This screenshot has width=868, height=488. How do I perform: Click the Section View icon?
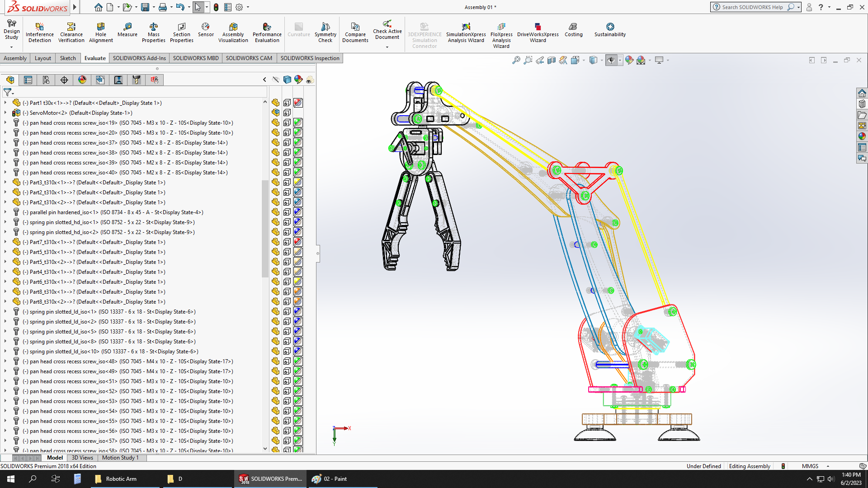[552, 60]
